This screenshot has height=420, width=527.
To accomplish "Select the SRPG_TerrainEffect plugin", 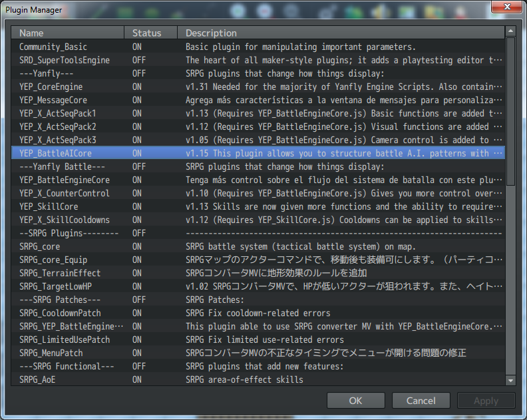I will pos(258,273).
